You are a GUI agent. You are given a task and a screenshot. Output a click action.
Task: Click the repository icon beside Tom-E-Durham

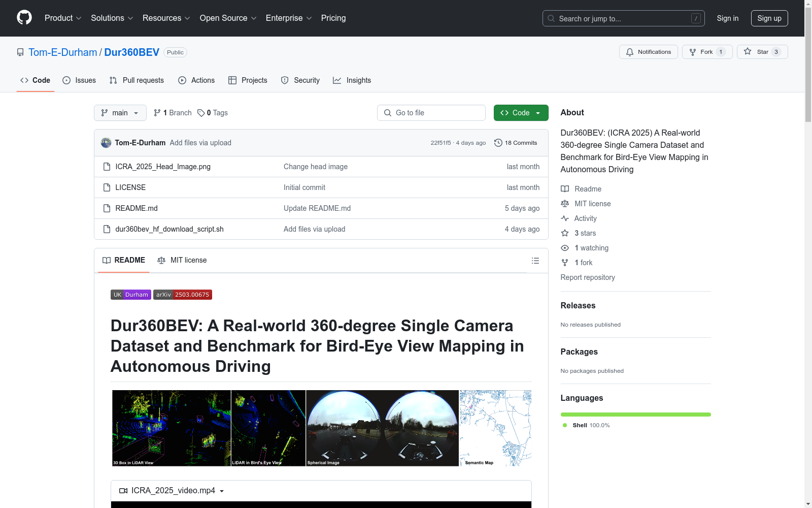coord(20,52)
